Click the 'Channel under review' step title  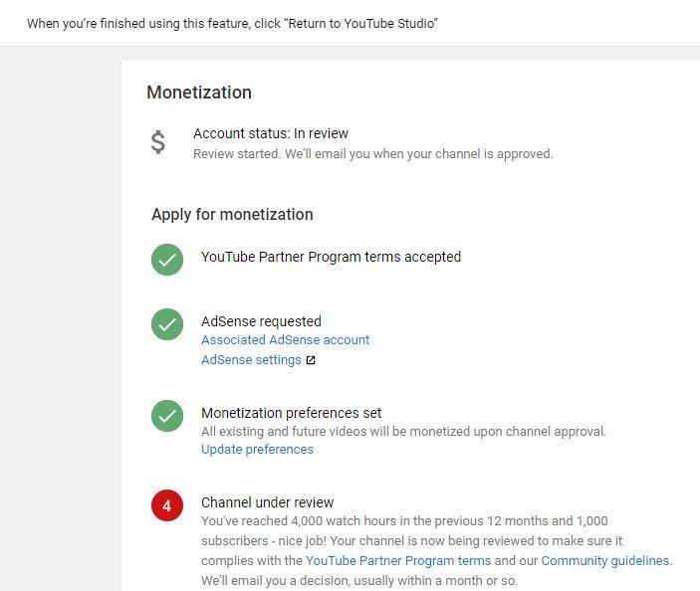coord(268,502)
